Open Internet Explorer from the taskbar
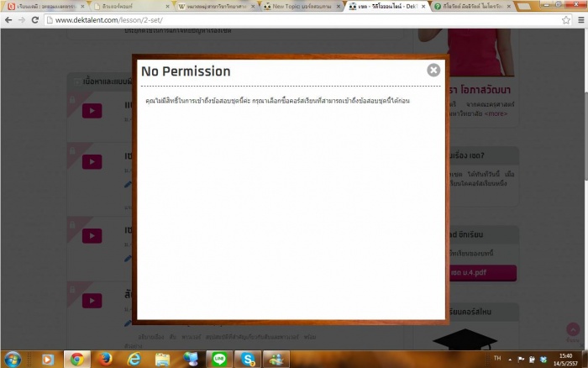 [x=134, y=359]
